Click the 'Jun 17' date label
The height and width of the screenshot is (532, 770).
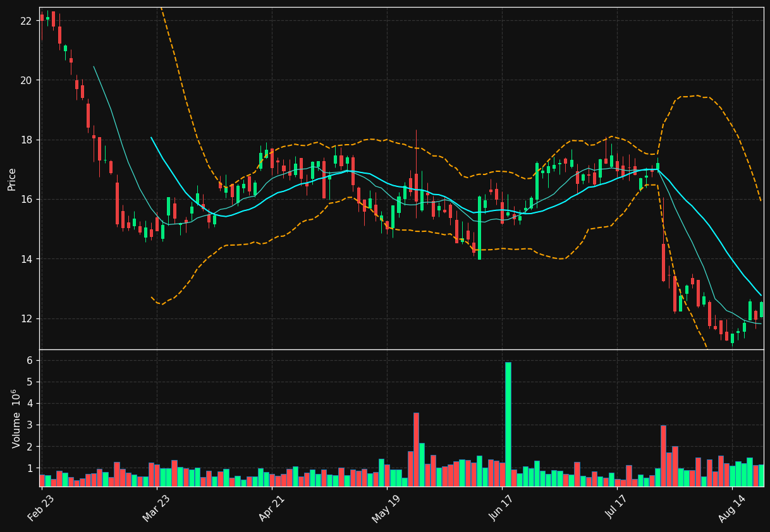(502, 508)
